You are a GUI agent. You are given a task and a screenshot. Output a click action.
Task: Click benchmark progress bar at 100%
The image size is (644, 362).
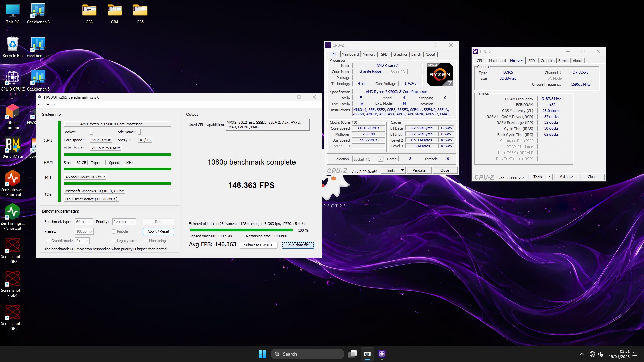(x=241, y=230)
